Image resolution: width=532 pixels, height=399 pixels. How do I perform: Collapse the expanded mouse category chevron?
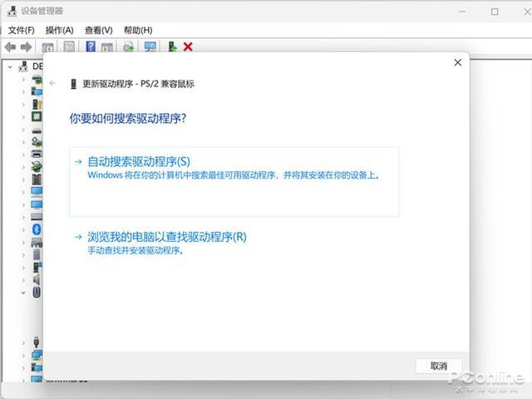pyautogui.click(x=23, y=293)
